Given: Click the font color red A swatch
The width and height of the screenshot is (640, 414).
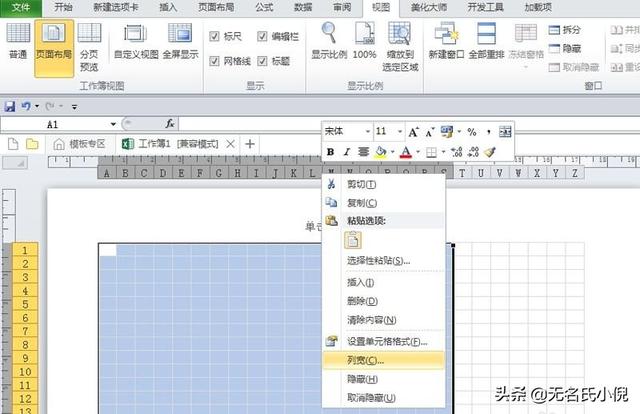Looking at the screenshot, I should point(405,152).
